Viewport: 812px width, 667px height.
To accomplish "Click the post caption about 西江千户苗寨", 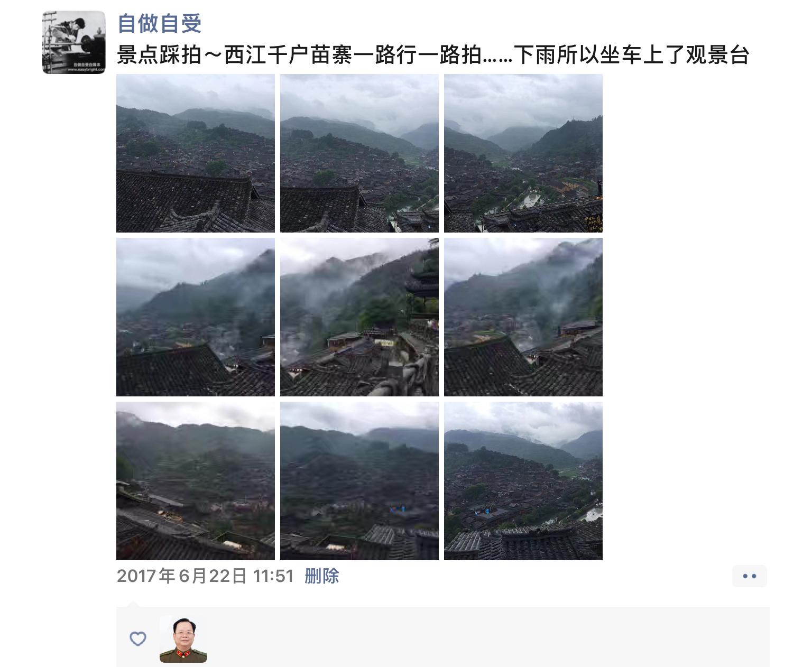I will coord(433,55).
